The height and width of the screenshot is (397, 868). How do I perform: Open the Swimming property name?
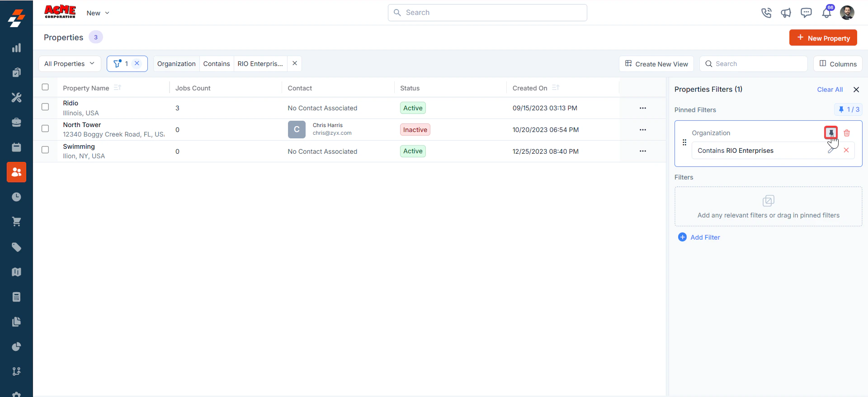click(x=79, y=147)
